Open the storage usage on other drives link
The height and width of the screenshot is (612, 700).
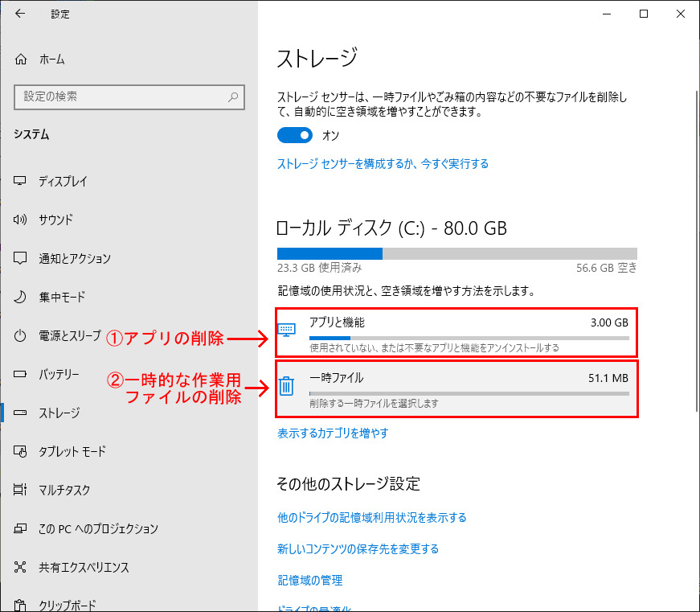pyautogui.click(x=371, y=518)
